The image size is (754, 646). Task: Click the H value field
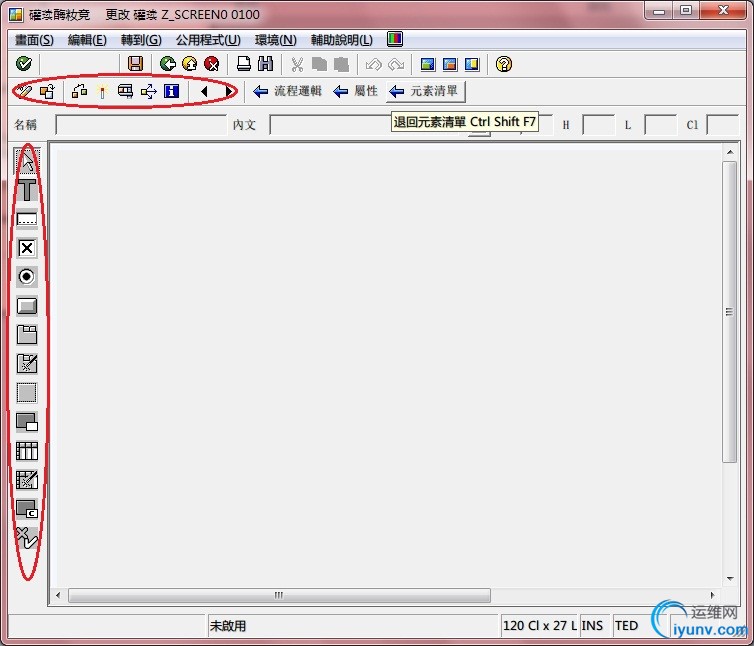click(598, 125)
